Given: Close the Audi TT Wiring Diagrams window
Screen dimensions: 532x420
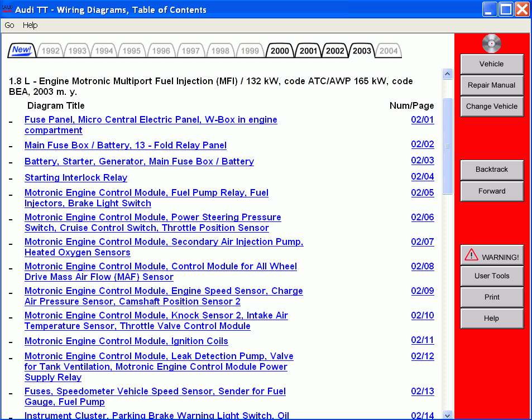Looking at the screenshot, I should pyautogui.click(x=522, y=9).
